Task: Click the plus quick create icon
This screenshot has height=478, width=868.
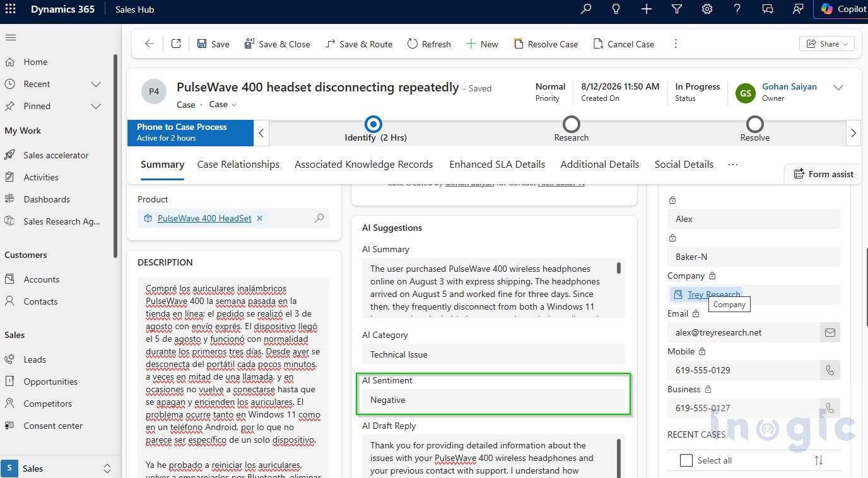Action: click(647, 9)
